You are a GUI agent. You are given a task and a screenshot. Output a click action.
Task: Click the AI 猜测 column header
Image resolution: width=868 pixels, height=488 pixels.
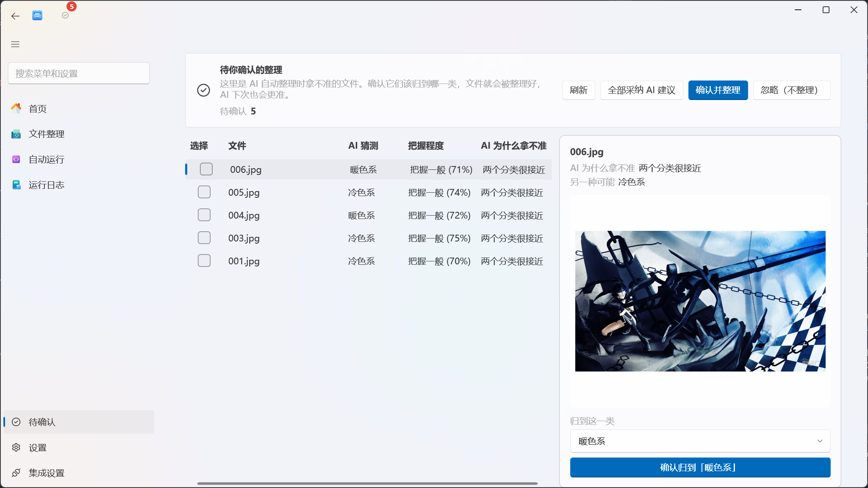tap(363, 146)
